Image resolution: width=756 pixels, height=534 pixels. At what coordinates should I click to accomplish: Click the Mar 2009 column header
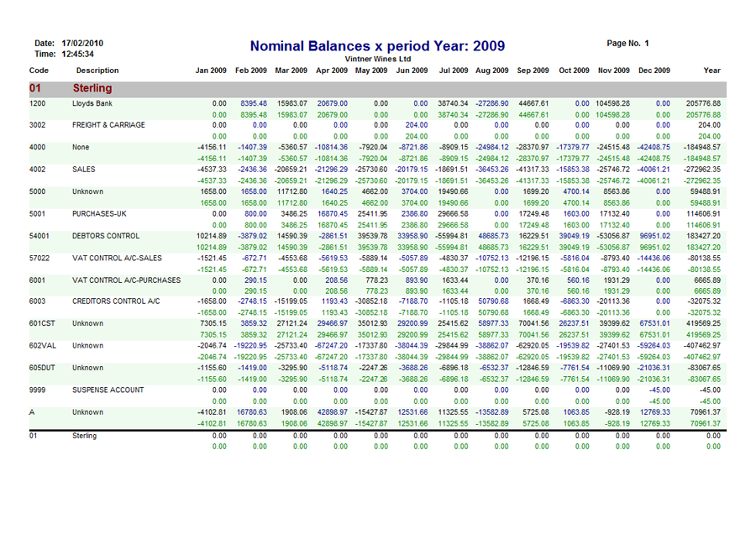click(291, 71)
